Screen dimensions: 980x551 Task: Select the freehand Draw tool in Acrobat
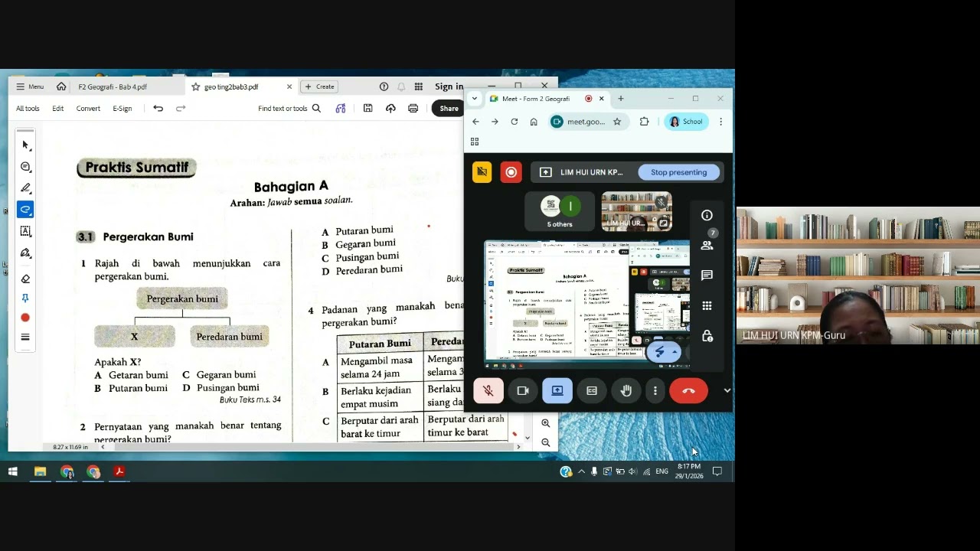25,210
